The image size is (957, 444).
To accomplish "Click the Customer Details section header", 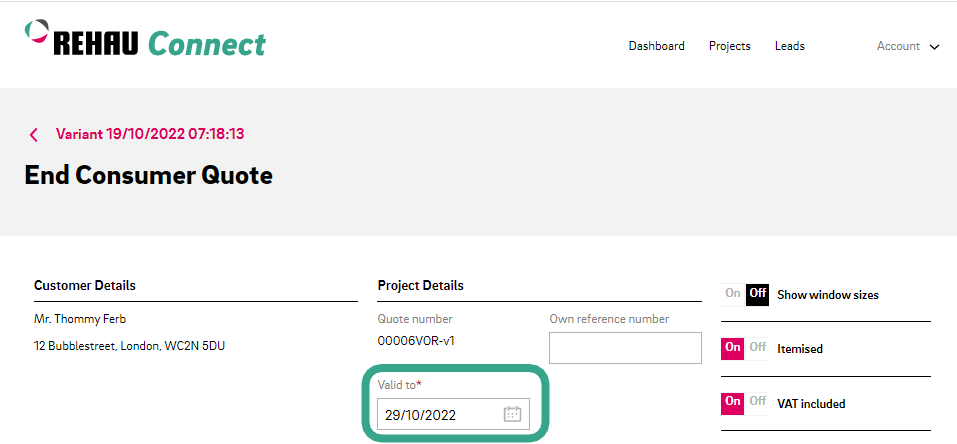I will 85,285.
